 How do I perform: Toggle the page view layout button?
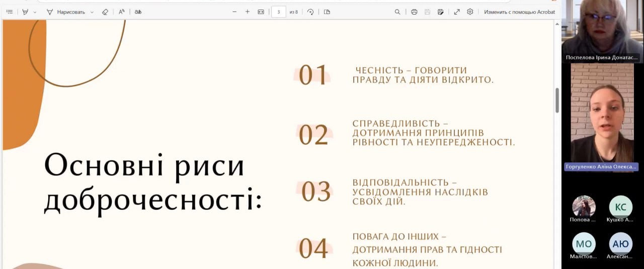327,12
